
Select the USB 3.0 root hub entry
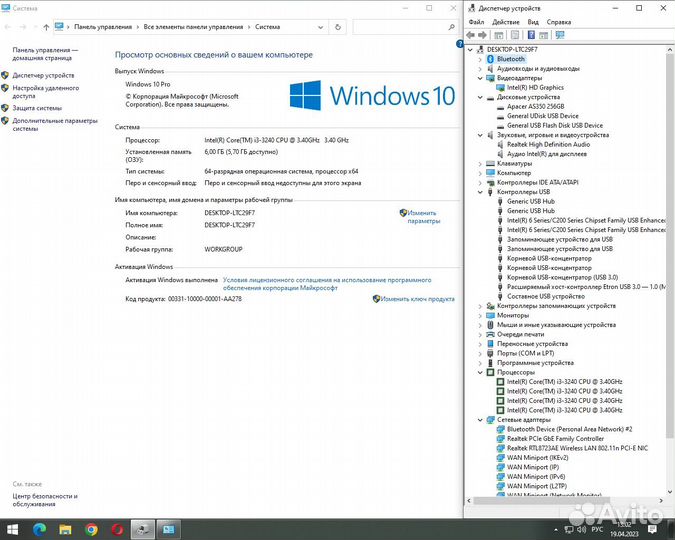[562, 277]
